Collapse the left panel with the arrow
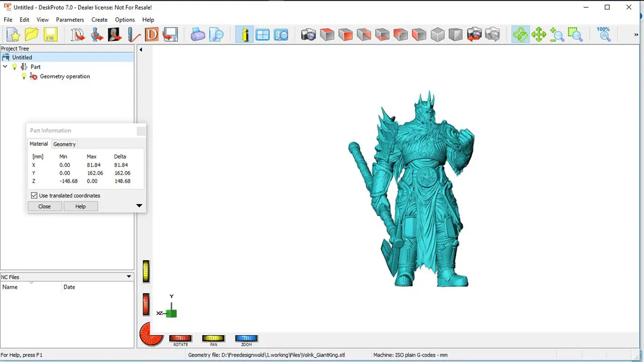This screenshot has height=362, width=644. pyautogui.click(x=141, y=49)
